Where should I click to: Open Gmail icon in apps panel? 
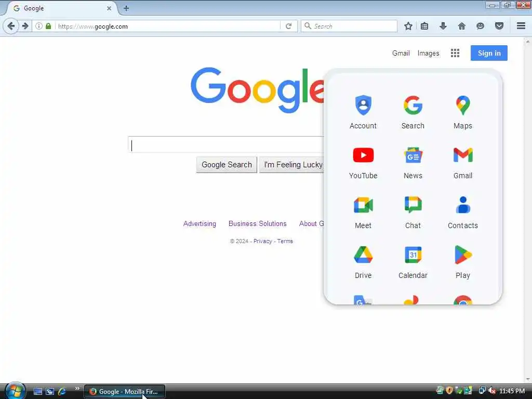click(463, 162)
